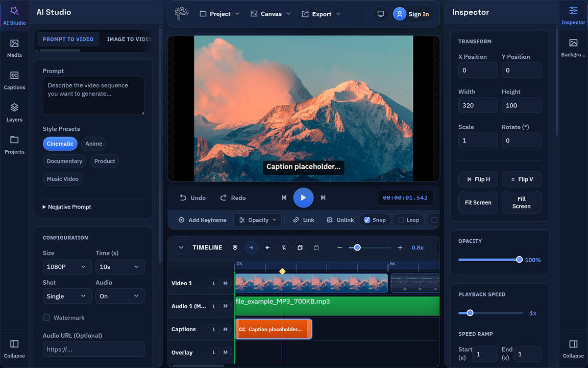Screen dimensions: 588x368
Task: Enable the Loop toggle
Action: [408, 220]
